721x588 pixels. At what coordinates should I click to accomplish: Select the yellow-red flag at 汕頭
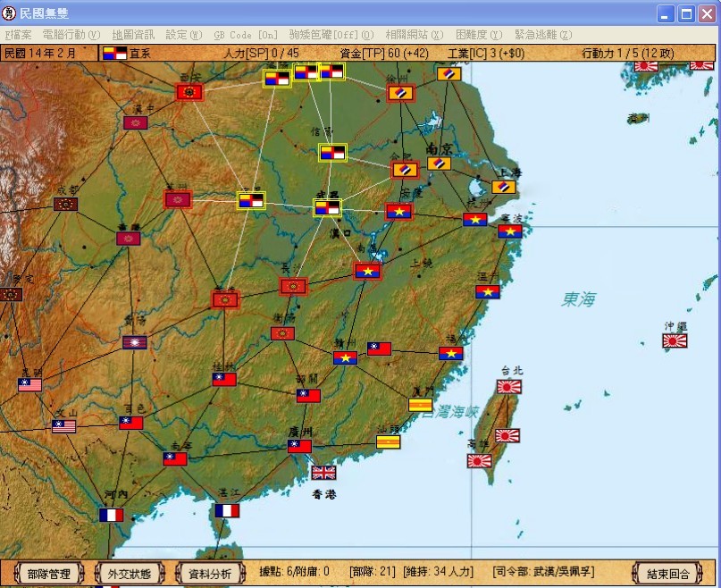pyautogui.click(x=388, y=441)
